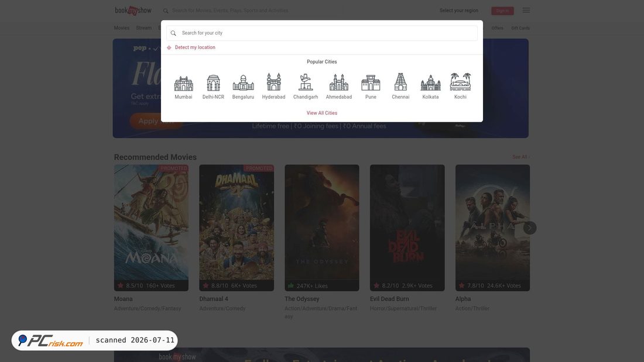Open the View All Cities link
Image resolution: width=644 pixels, height=362 pixels.
click(x=321, y=113)
